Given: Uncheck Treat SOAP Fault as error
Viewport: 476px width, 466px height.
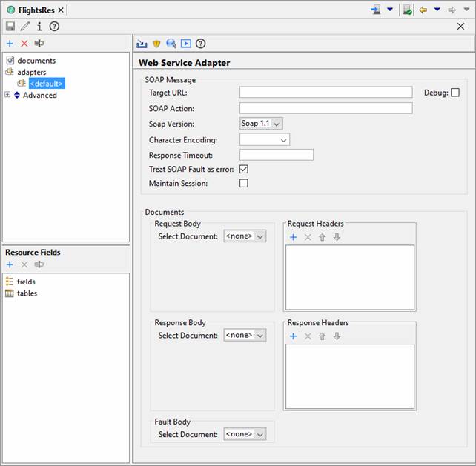Looking at the screenshot, I should tap(244, 170).
